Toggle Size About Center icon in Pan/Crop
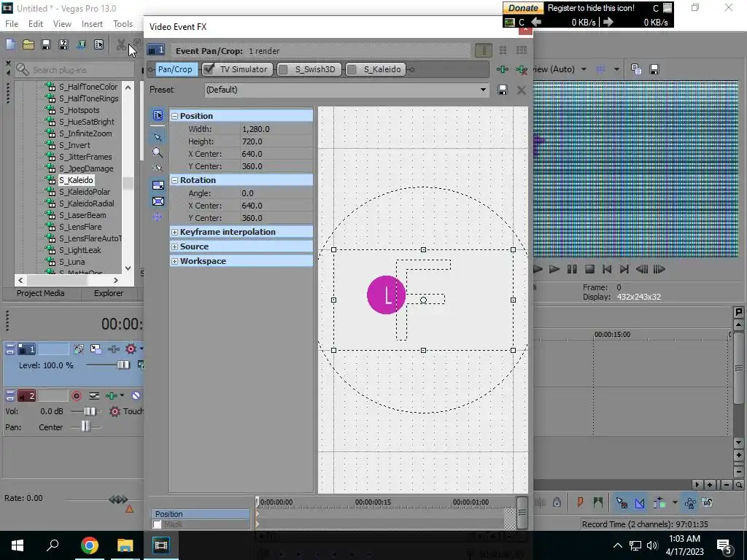Viewport: 747px width, 560px height. pyautogui.click(x=158, y=201)
